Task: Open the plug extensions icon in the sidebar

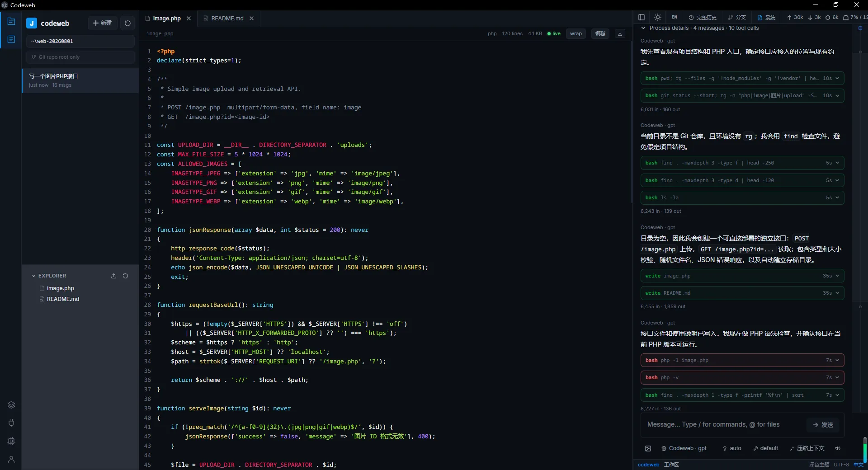Action: [x=11, y=423]
